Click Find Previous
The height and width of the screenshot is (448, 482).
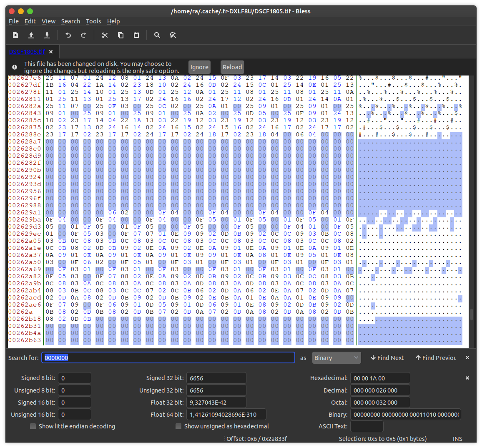point(435,357)
